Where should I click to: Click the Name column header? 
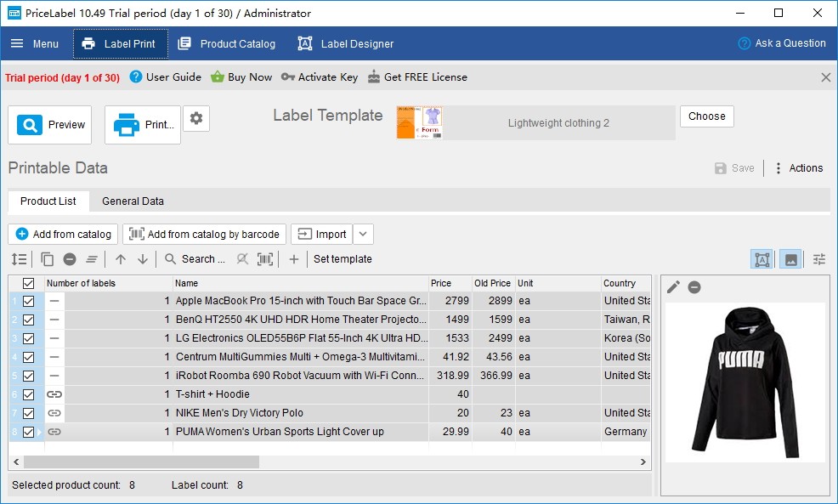[301, 283]
